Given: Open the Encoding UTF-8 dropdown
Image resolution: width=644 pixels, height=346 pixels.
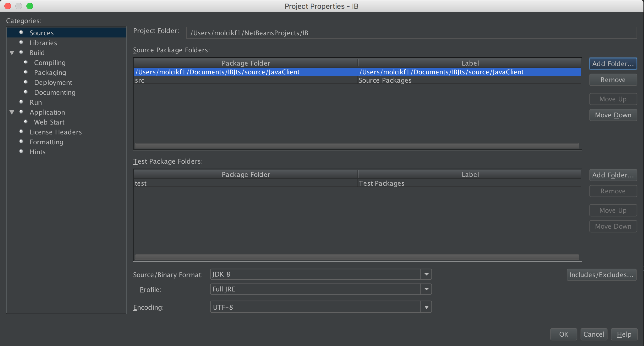Looking at the screenshot, I should coord(426,307).
